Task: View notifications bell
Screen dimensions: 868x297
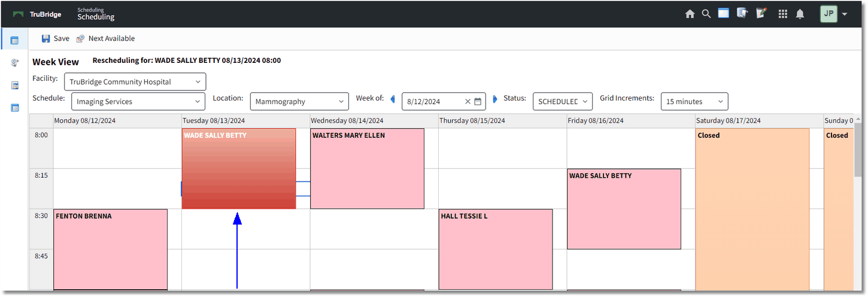Action: pyautogui.click(x=800, y=14)
